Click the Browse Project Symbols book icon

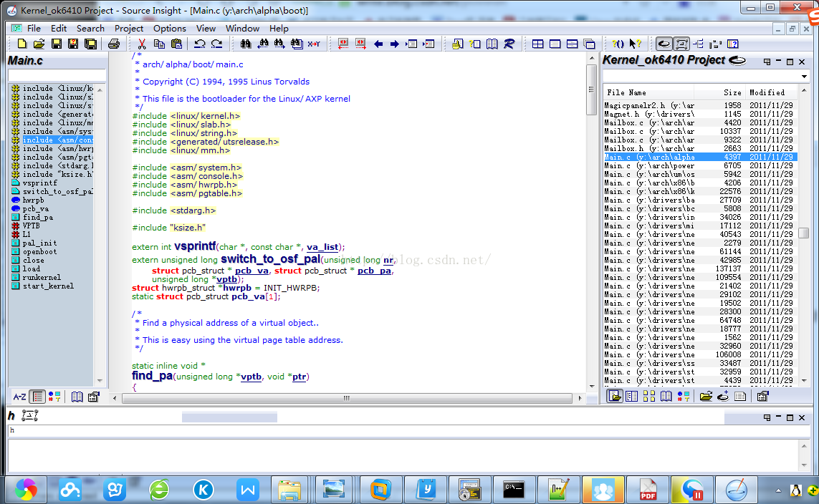[x=492, y=44]
